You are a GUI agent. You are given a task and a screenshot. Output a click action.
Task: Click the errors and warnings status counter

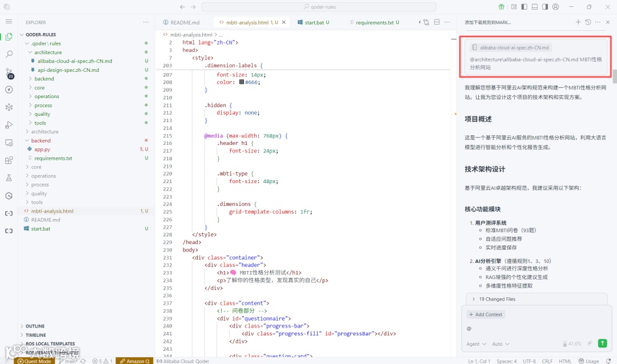pos(102,361)
